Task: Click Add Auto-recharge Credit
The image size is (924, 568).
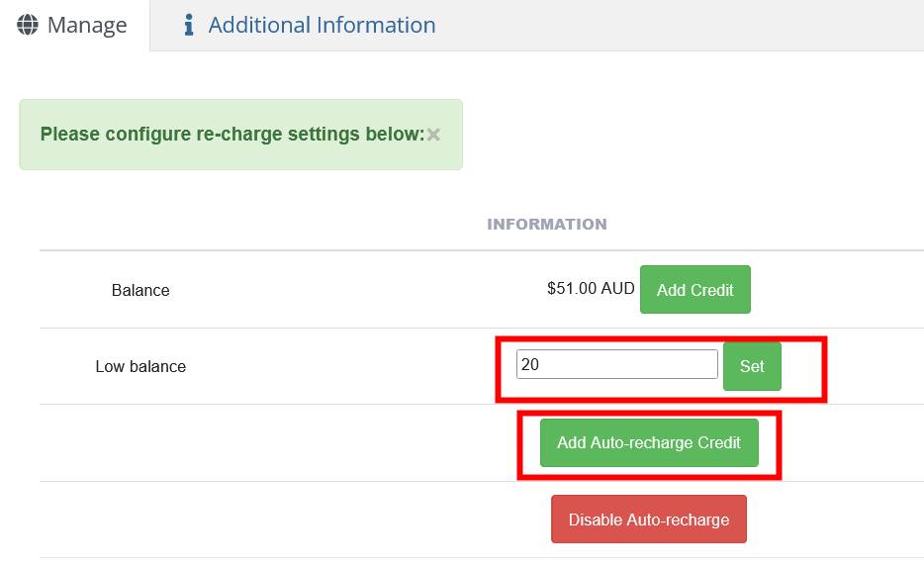Action: tap(649, 442)
